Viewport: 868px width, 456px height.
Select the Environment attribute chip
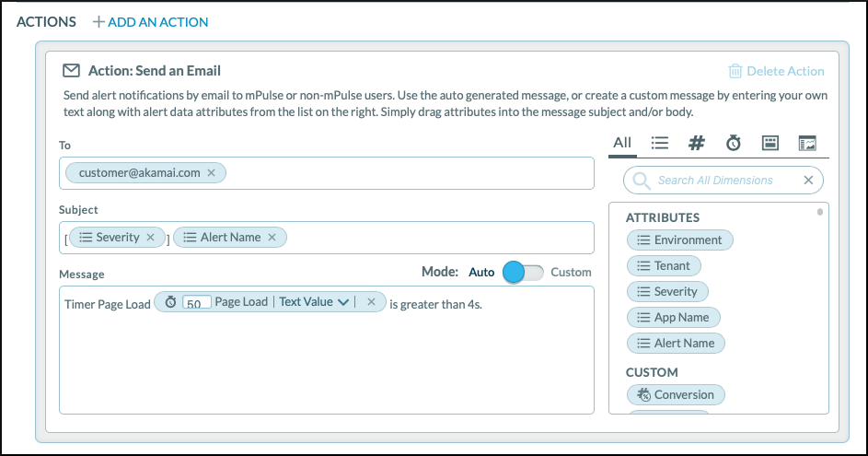(x=679, y=240)
